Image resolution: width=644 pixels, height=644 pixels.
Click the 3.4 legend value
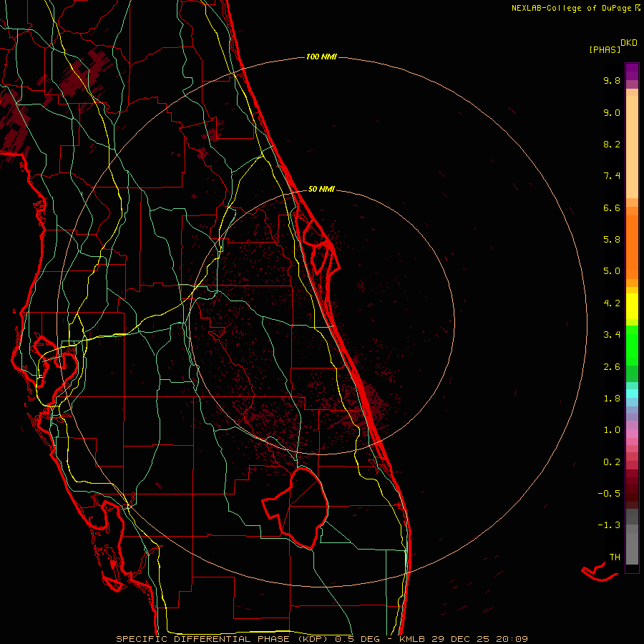612,335
